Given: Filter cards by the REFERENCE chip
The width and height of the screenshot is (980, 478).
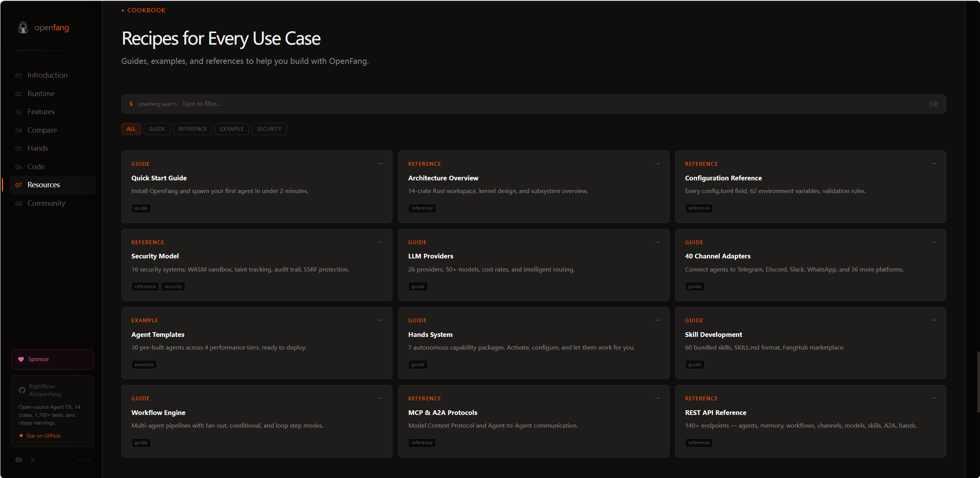Looking at the screenshot, I should [193, 129].
